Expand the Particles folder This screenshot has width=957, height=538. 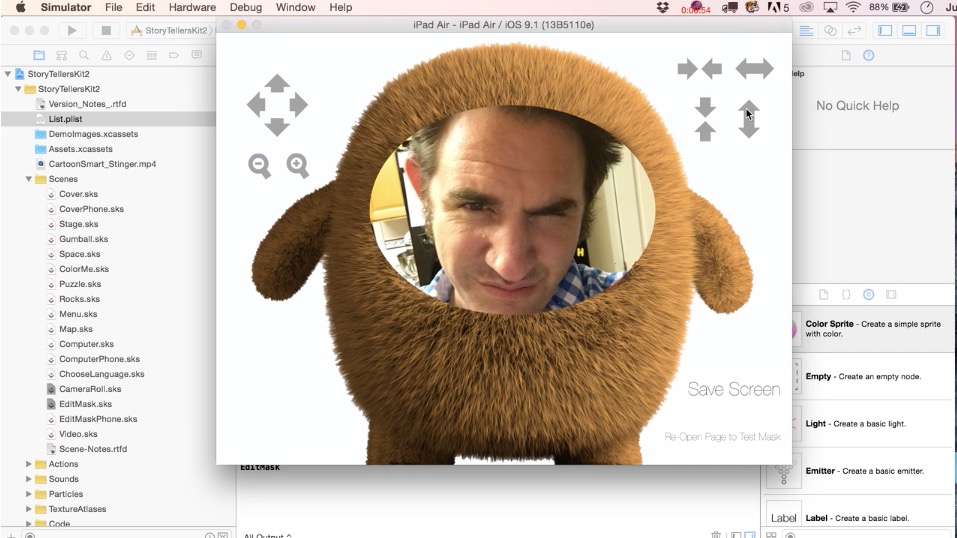(29, 494)
